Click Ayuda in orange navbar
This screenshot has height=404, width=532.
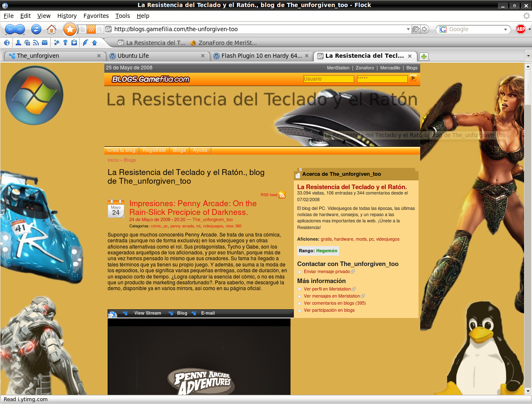click(x=200, y=150)
